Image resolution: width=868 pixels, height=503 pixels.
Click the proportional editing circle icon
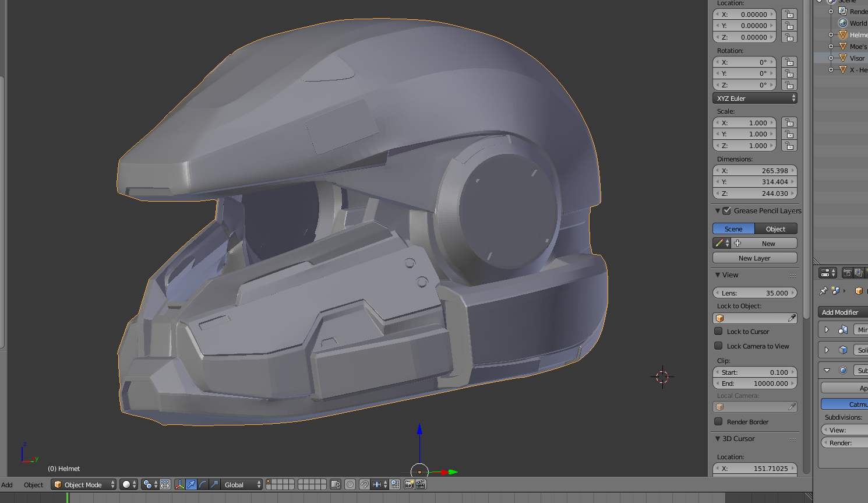[x=350, y=484]
